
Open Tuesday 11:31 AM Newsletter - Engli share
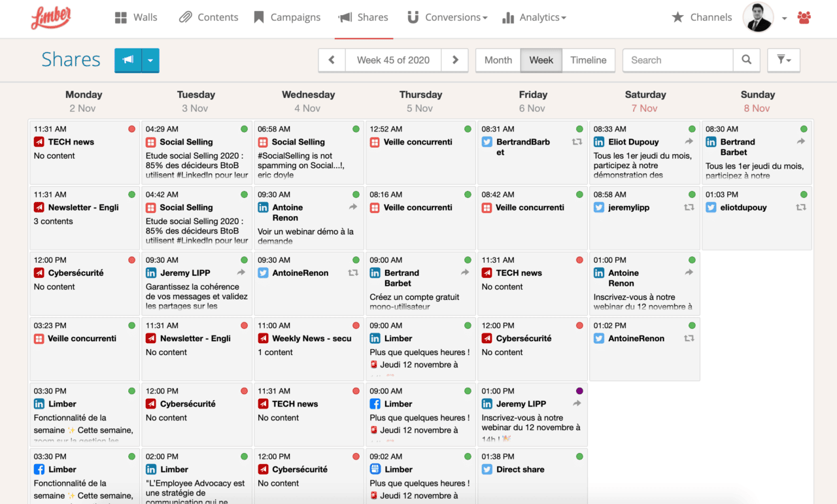pos(197,348)
